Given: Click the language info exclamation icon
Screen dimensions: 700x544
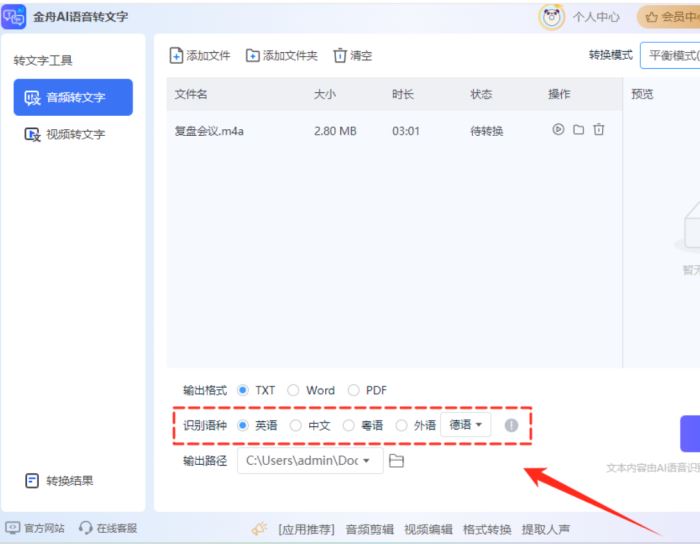Looking at the screenshot, I should pos(511,425).
